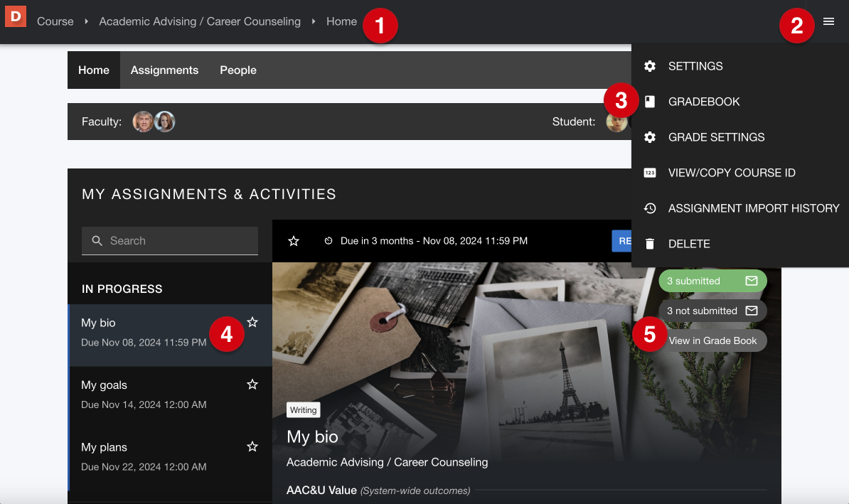
Task: Click the View in Grade Book button
Action: (712, 341)
